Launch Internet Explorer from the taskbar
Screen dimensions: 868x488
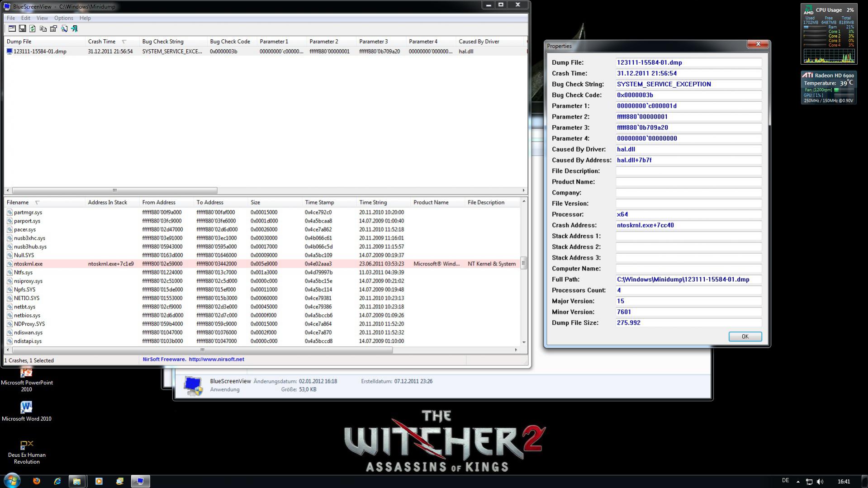[x=57, y=481]
